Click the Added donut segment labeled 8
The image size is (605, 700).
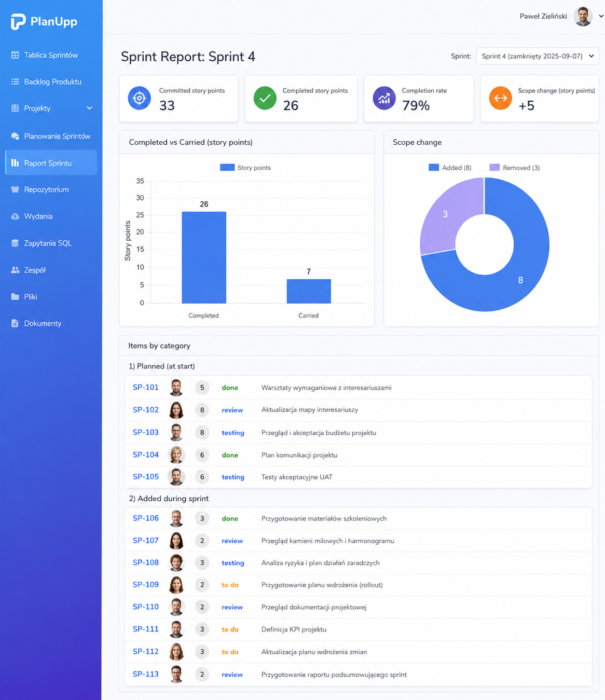[x=520, y=280]
